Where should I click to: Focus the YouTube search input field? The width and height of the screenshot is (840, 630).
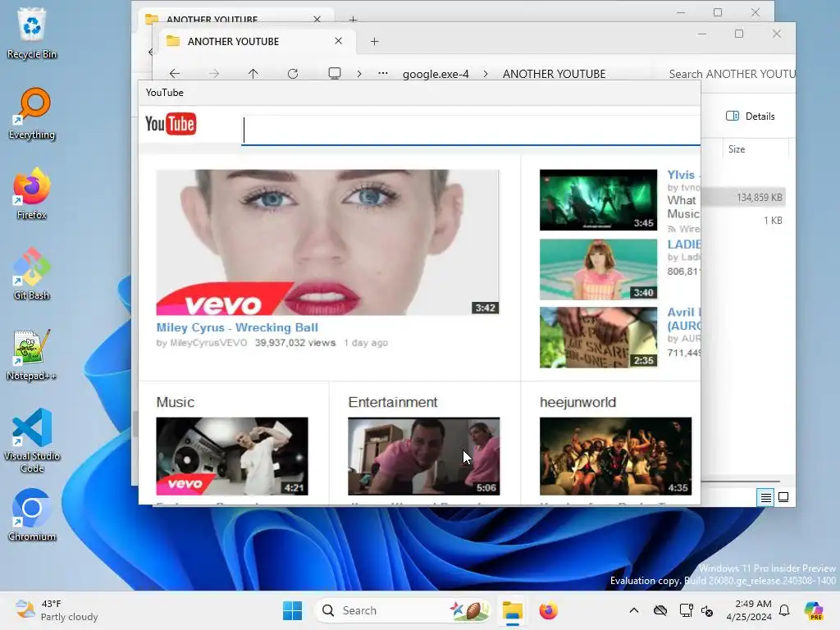click(471, 130)
